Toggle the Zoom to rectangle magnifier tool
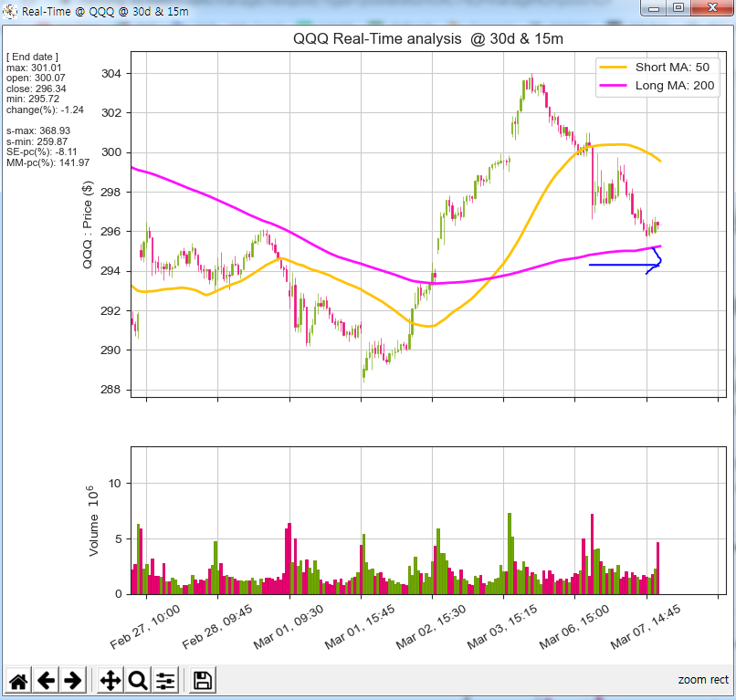 point(138,680)
